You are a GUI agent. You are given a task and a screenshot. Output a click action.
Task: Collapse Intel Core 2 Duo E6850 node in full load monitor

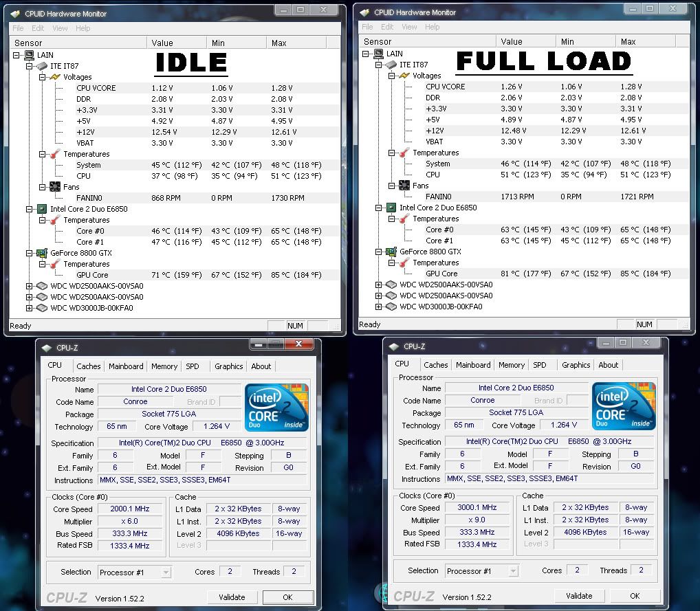(379, 208)
